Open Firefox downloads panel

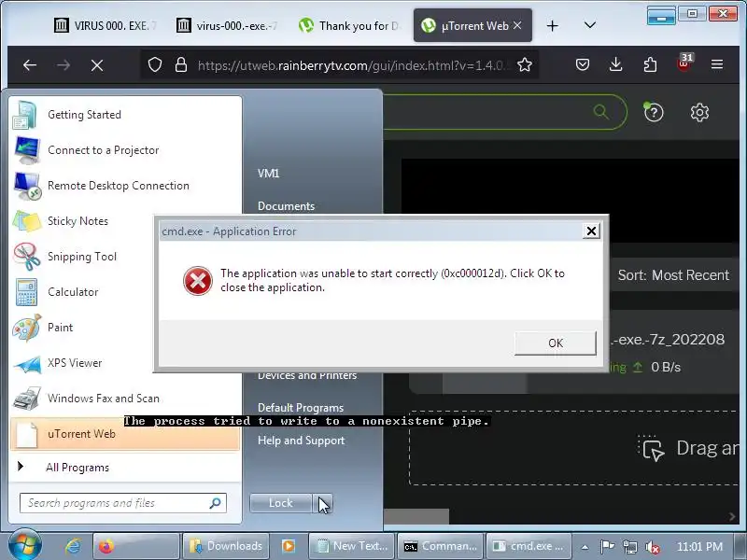(615, 64)
